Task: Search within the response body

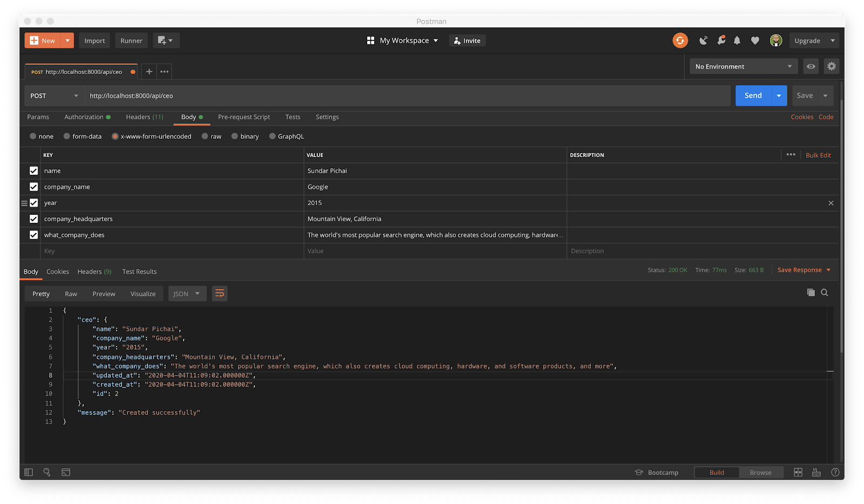Action: pyautogui.click(x=825, y=292)
